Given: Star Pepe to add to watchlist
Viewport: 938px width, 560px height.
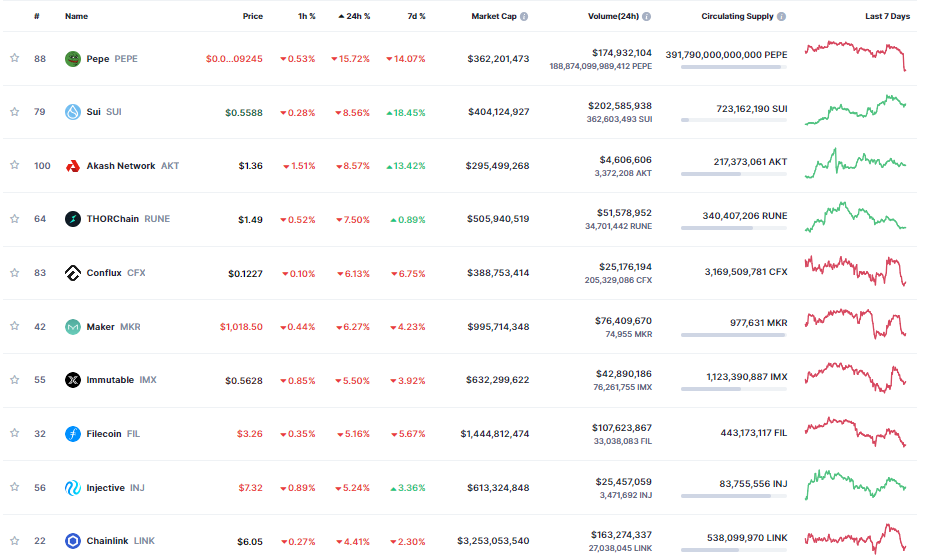Looking at the screenshot, I should 14,58.
